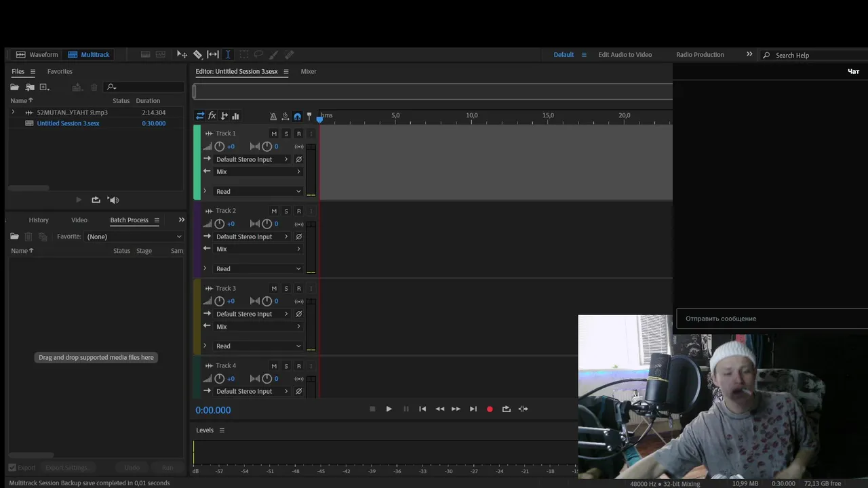Arm Track 4 for record with R
Viewport: 868px width, 488px height.
point(298,366)
